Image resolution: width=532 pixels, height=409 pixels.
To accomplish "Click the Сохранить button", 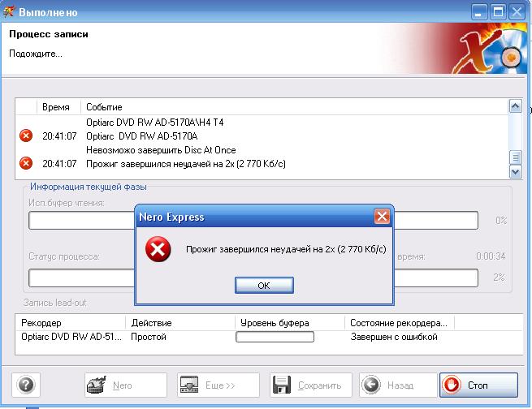I will (311, 385).
